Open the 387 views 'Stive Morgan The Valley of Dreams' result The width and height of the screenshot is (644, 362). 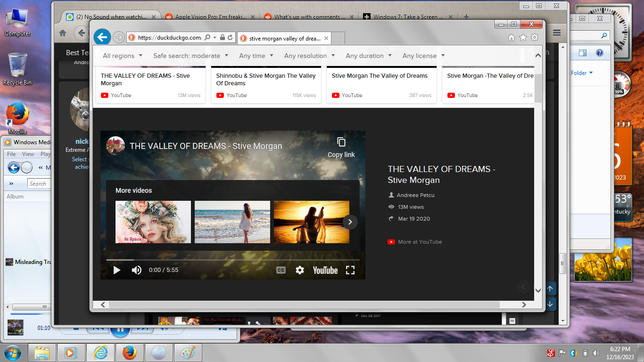coord(380,75)
